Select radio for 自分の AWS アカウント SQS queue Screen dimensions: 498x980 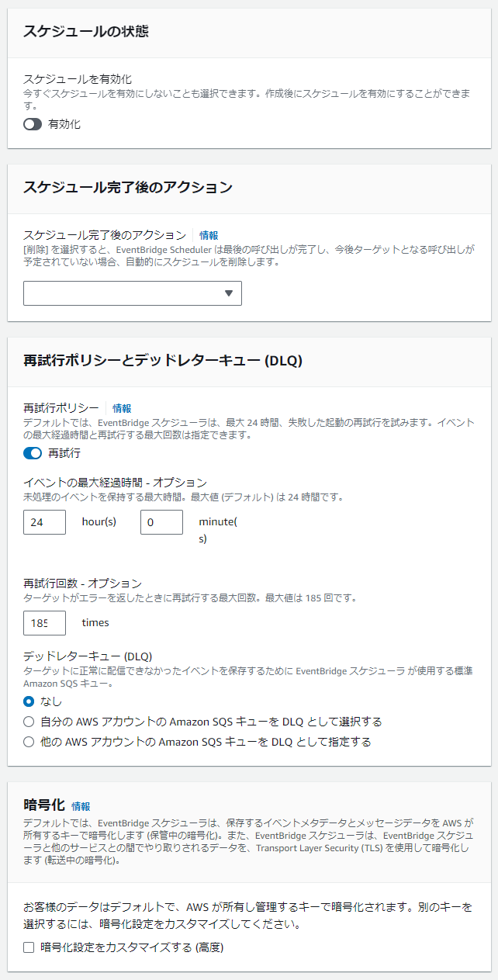click(x=29, y=722)
